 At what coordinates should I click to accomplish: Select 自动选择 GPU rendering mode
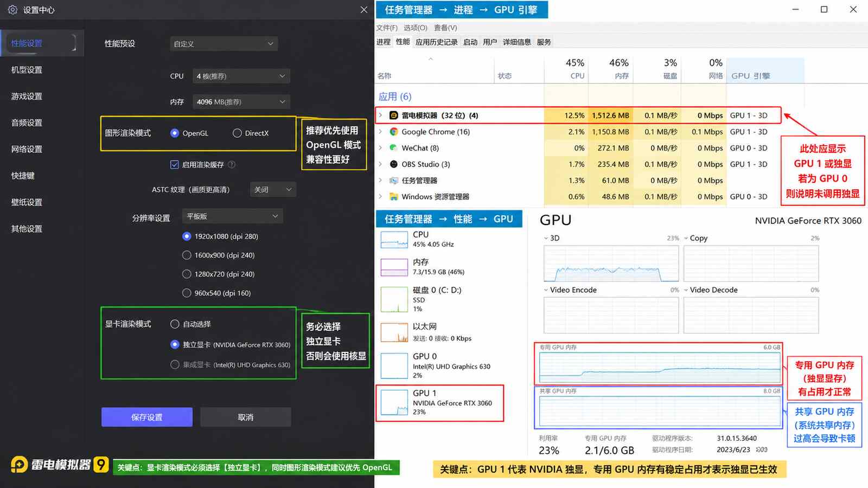pos(175,324)
